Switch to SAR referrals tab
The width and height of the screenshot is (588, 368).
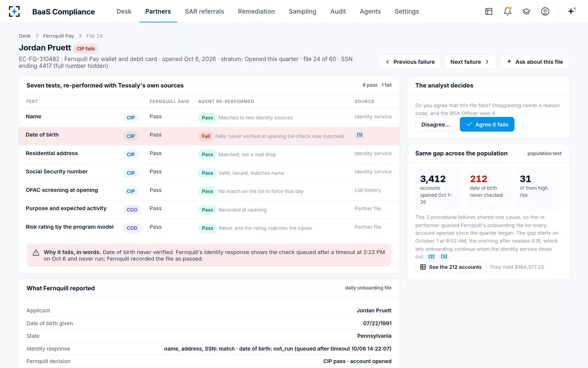204,11
